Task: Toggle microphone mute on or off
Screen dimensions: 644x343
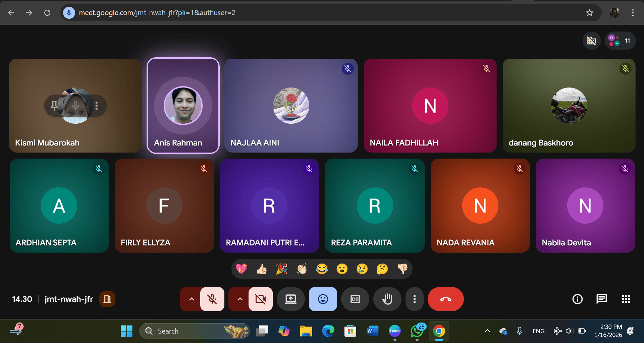Action: tap(212, 299)
